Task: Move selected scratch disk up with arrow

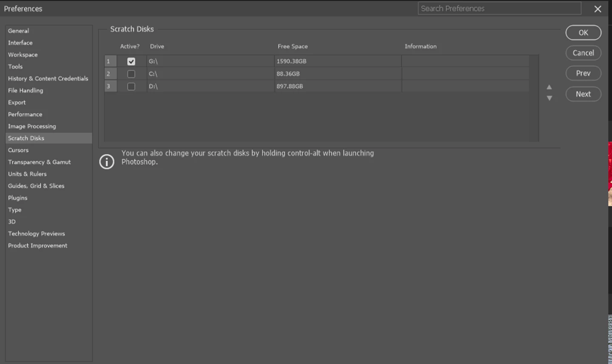Action: 549,87
